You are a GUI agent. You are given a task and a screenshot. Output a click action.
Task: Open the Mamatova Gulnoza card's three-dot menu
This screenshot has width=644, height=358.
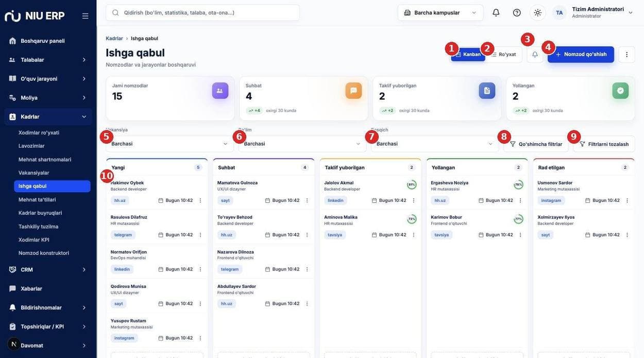[307, 200]
